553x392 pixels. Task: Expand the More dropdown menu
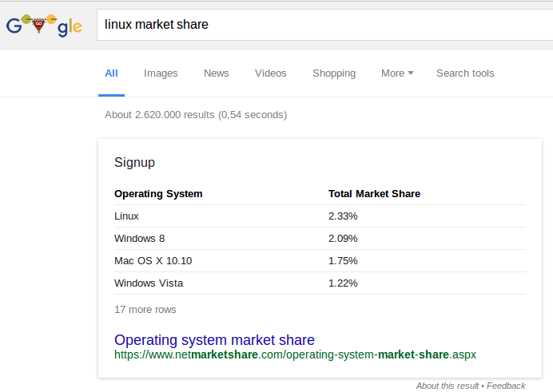[x=397, y=73]
